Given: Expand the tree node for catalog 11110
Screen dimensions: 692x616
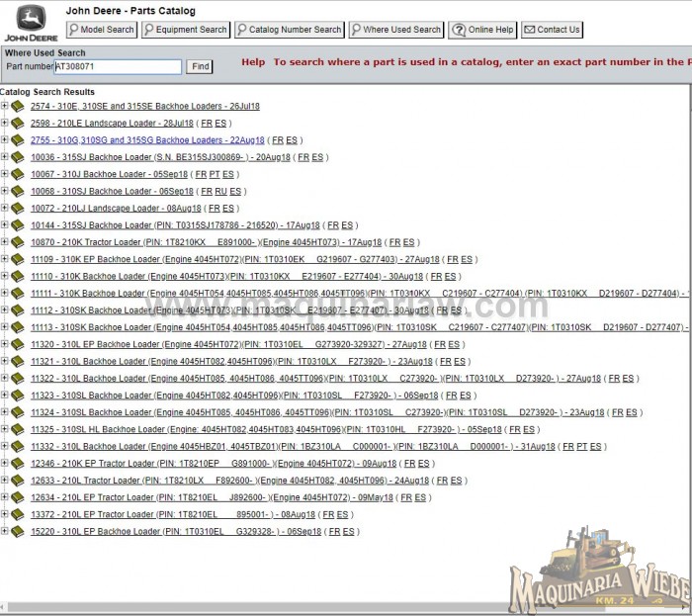Looking at the screenshot, I should point(5,277).
